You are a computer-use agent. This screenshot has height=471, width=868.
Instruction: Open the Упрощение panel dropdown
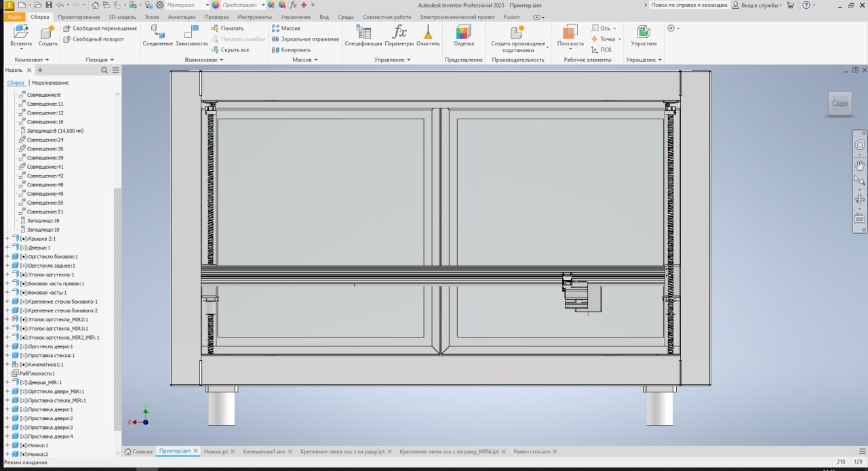point(644,60)
